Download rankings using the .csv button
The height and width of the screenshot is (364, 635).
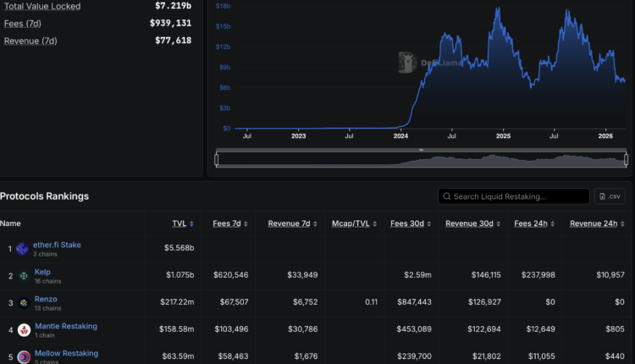610,196
